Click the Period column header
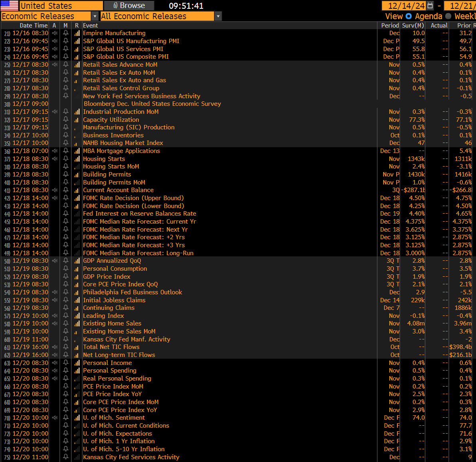The width and height of the screenshot is (476, 462). pos(390,26)
